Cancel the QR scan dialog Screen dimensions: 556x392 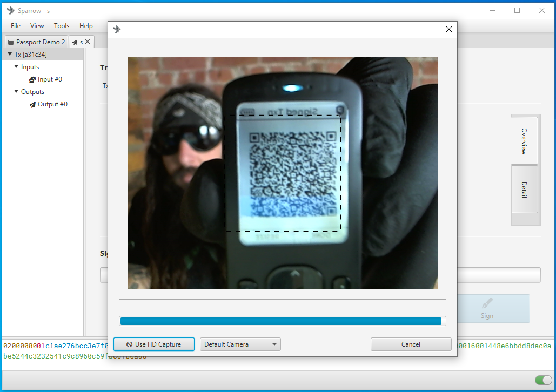tap(411, 344)
